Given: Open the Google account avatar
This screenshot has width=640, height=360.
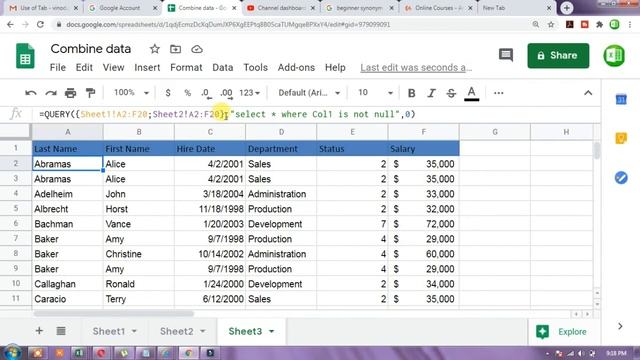Looking at the screenshot, I should point(614,56).
